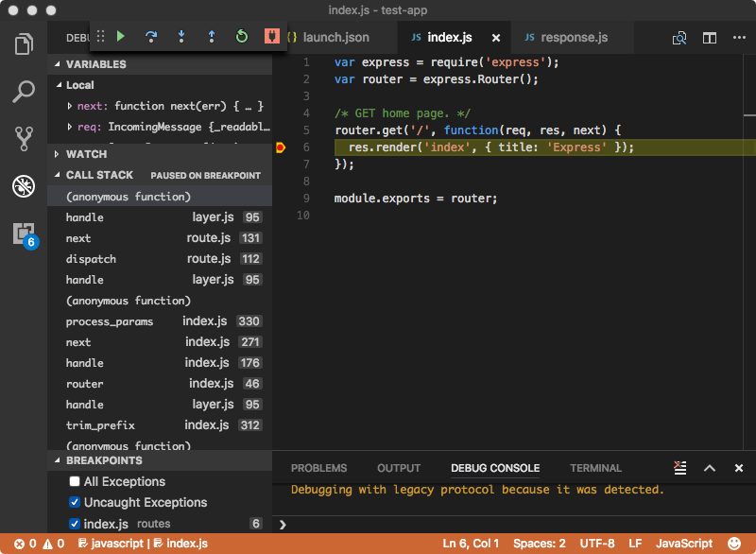
Task: Disable the index.js routes breakpoint checkbox
Action: [75, 524]
